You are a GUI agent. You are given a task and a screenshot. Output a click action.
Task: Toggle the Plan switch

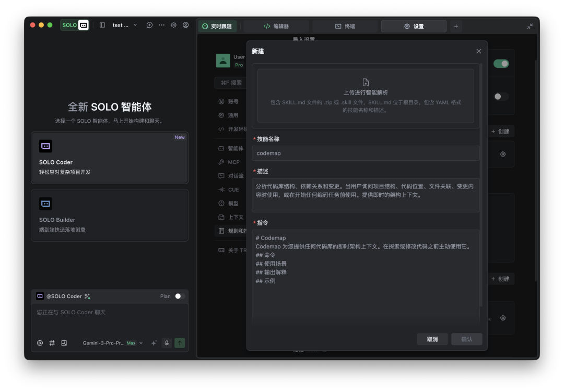click(x=179, y=296)
